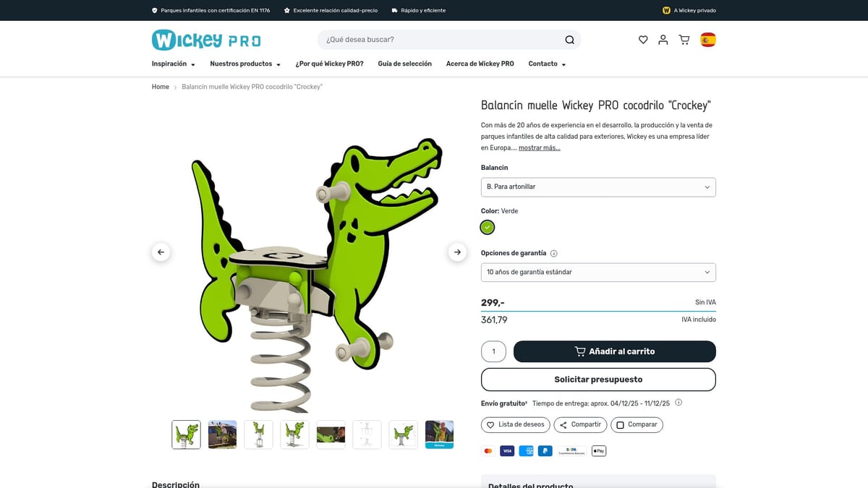Open the wishlist heart icon in header
This screenshot has height=488, width=868.
[643, 40]
